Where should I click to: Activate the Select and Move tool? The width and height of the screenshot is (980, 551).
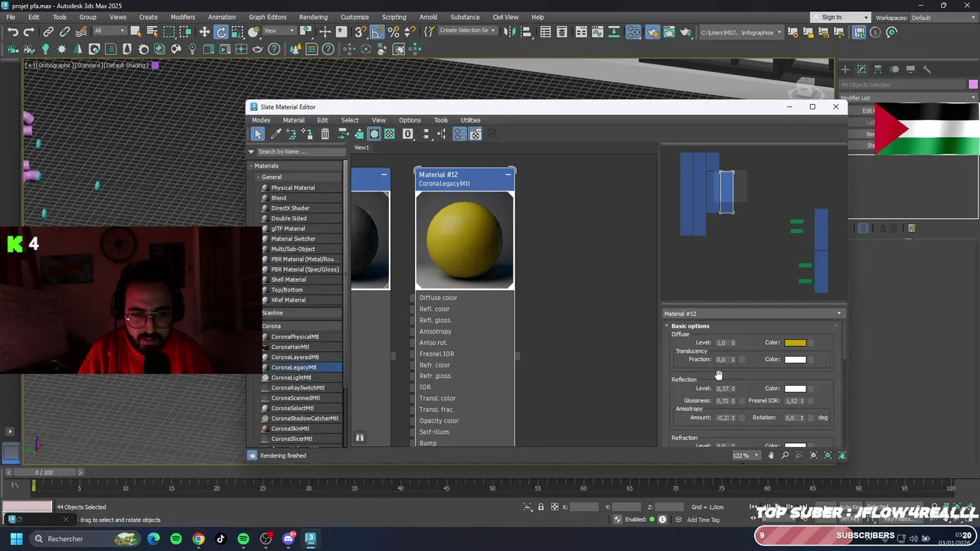[x=204, y=32]
